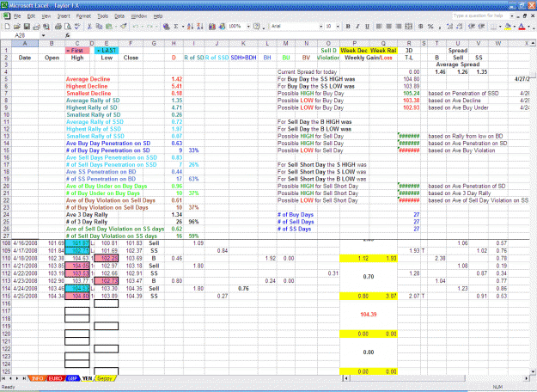Click the Name Box showing A28
Screen dimensions: 537x392
(20, 35)
